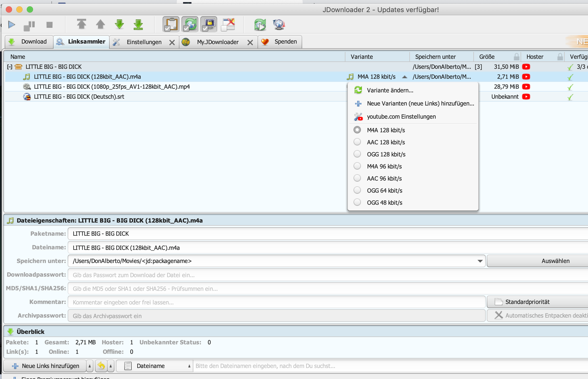
Task: Toggle automatic reconnect icon in toolbar
Action: pyautogui.click(x=190, y=25)
